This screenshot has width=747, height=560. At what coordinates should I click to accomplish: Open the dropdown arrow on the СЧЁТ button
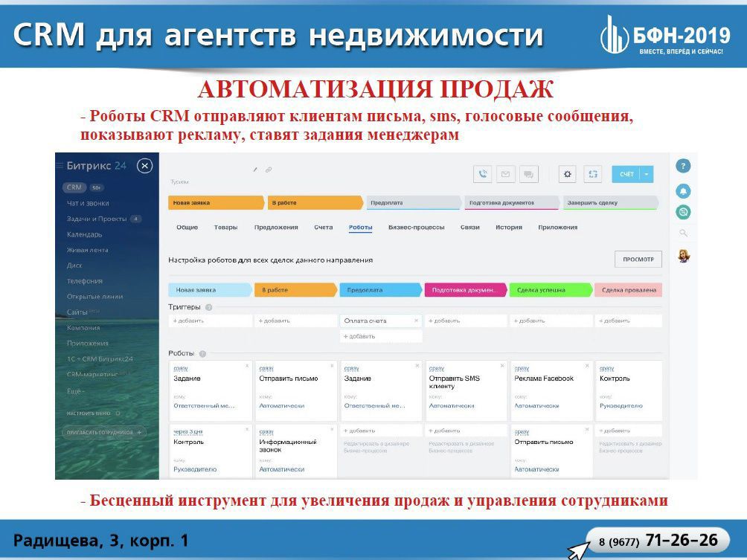(647, 174)
